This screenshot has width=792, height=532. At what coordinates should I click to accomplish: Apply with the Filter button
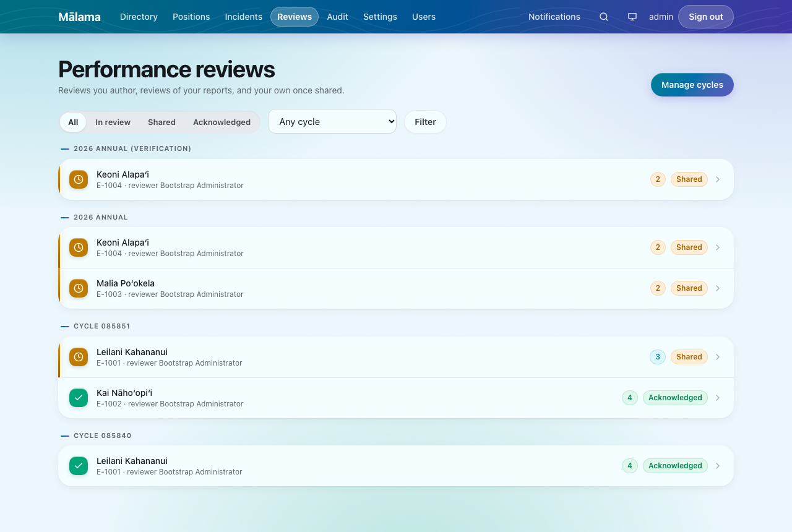tap(425, 122)
